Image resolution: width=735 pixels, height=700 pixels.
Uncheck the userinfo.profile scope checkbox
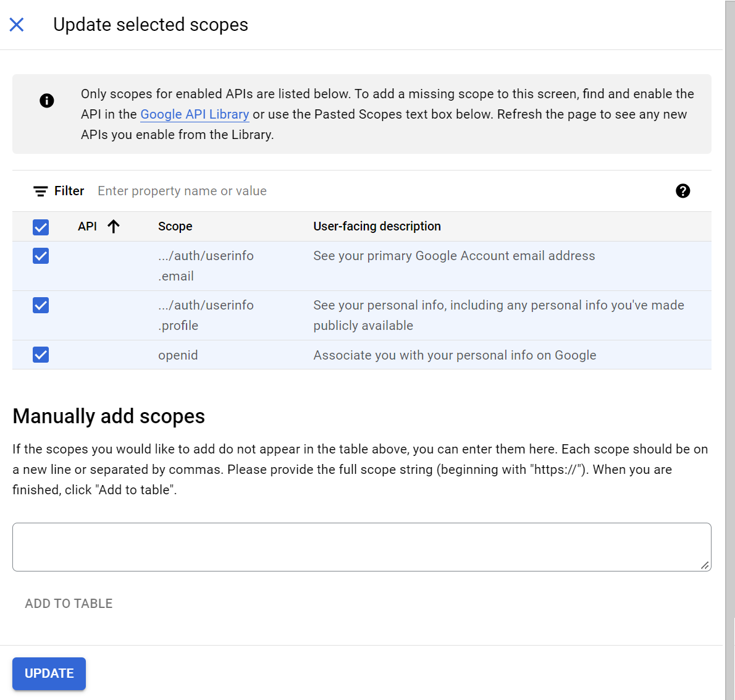pos(41,305)
